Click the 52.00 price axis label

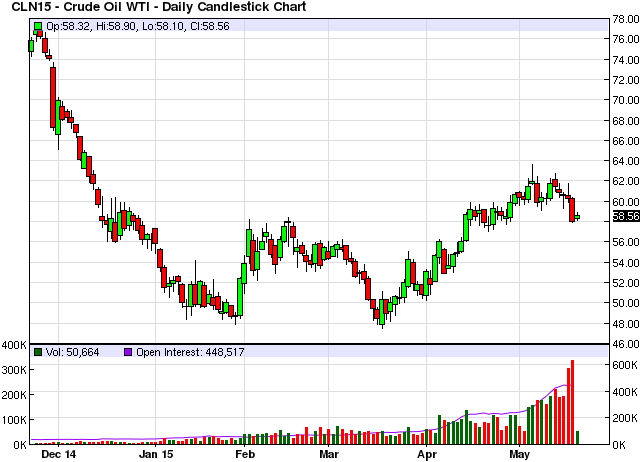click(626, 283)
